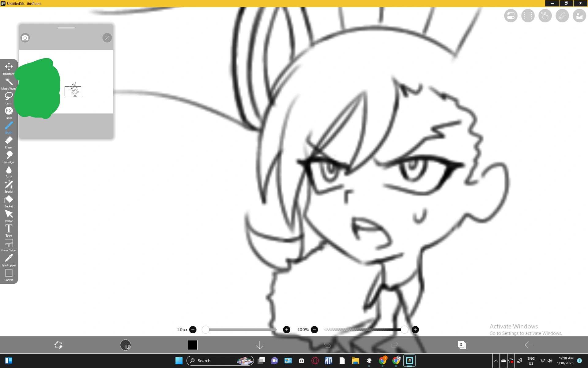Open the quick toggle settings at top right
The height and width of the screenshot is (368, 588).
[x=511, y=16]
